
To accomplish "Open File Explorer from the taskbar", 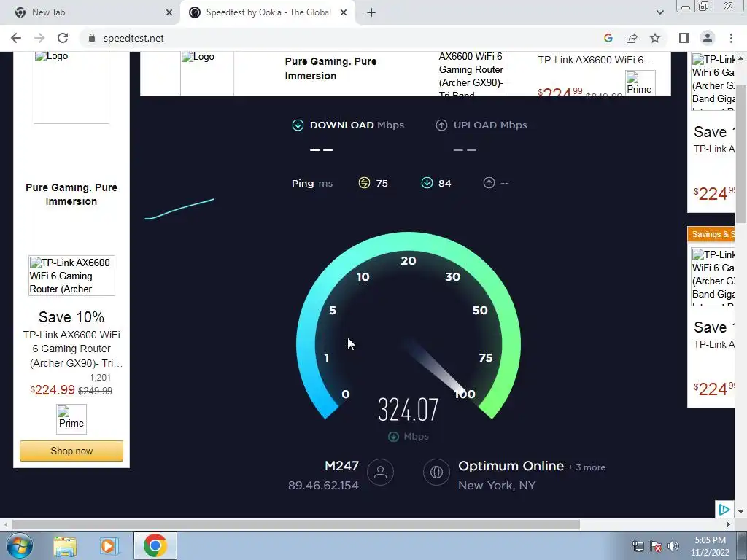I will click(x=65, y=546).
